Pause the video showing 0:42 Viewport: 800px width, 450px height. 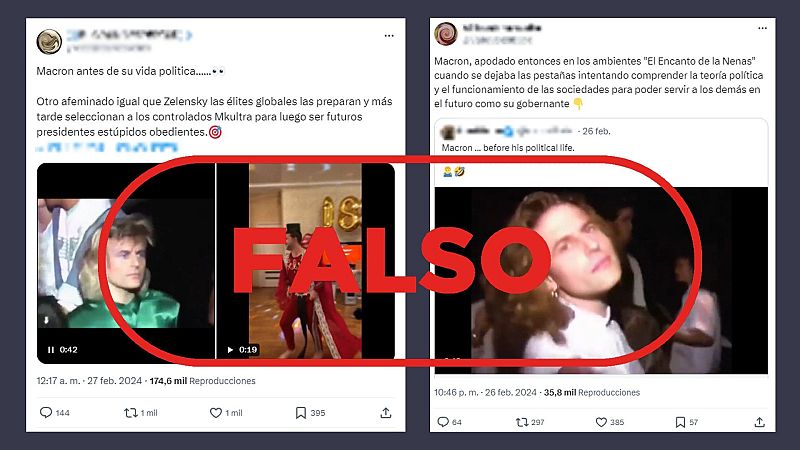click(51, 349)
